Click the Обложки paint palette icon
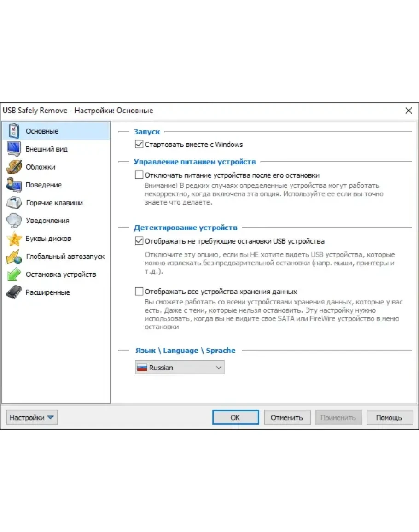The width and height of the screenshot is (419, 532). click(x=14, y=167)
